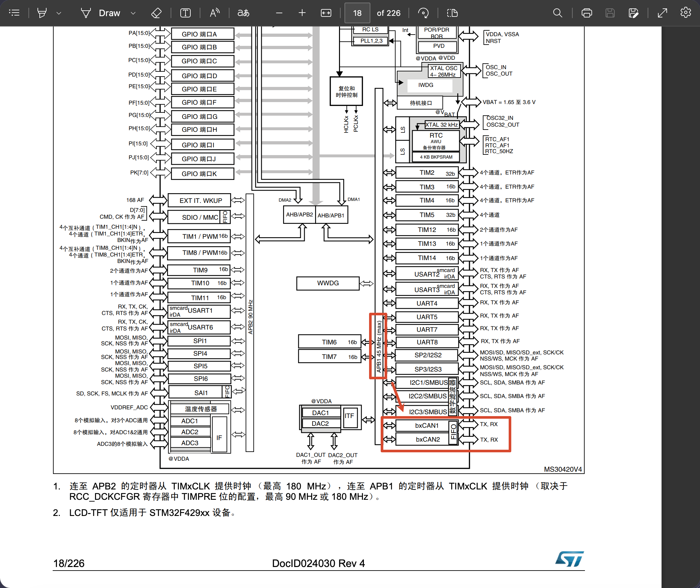
Task: Click the 'TIM12' timer block
Action: pos(427,230)
